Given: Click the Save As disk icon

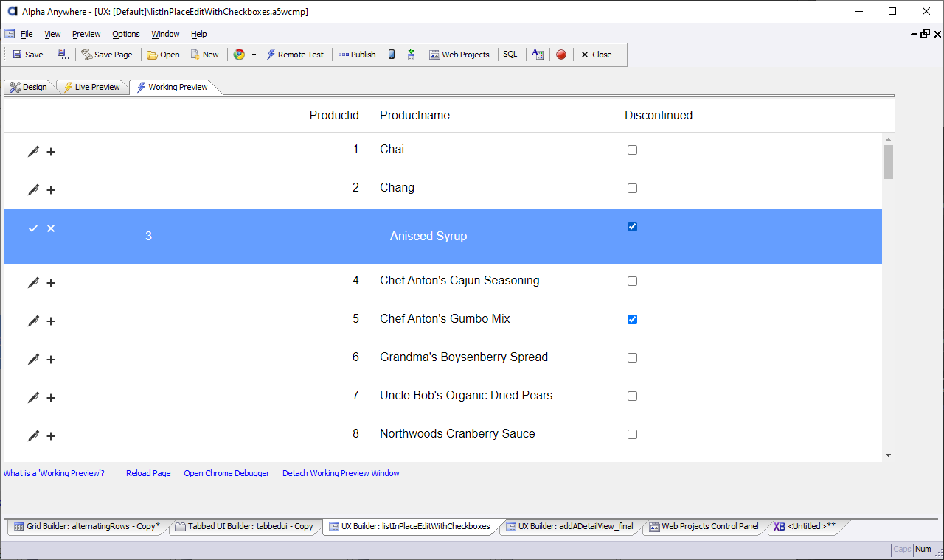Looking at the screenshot, I should [x=63, y=55].
